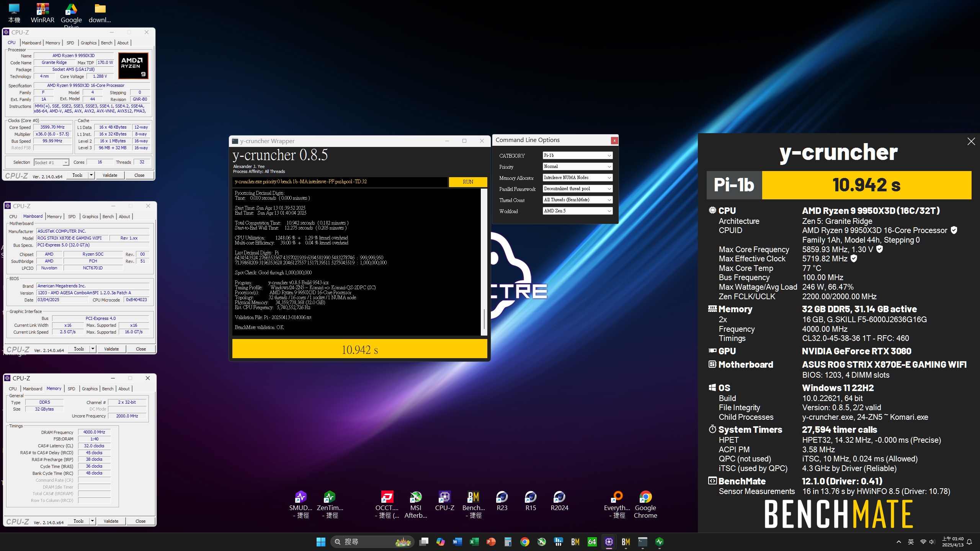Open Chrome from the taskbar
This screenshot has width=980, height=551.
tap(525, 542)
